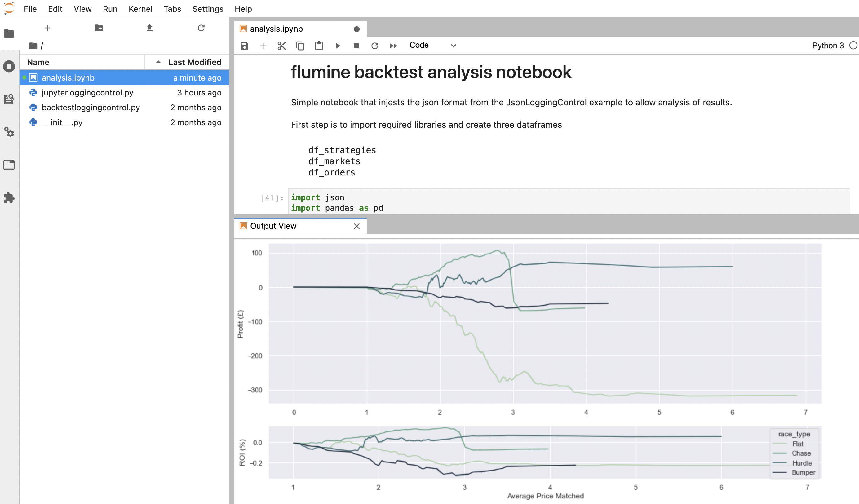Switch to the Output View tab

tap(273, 226)
